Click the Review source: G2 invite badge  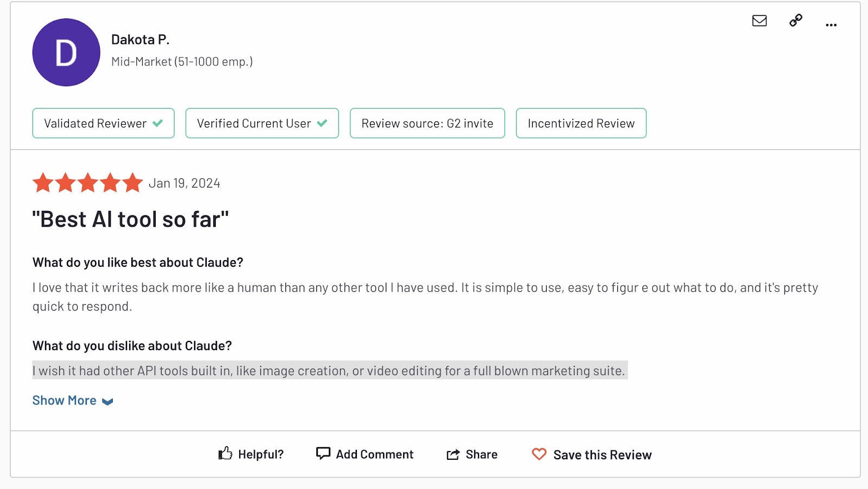pos(427,123)
